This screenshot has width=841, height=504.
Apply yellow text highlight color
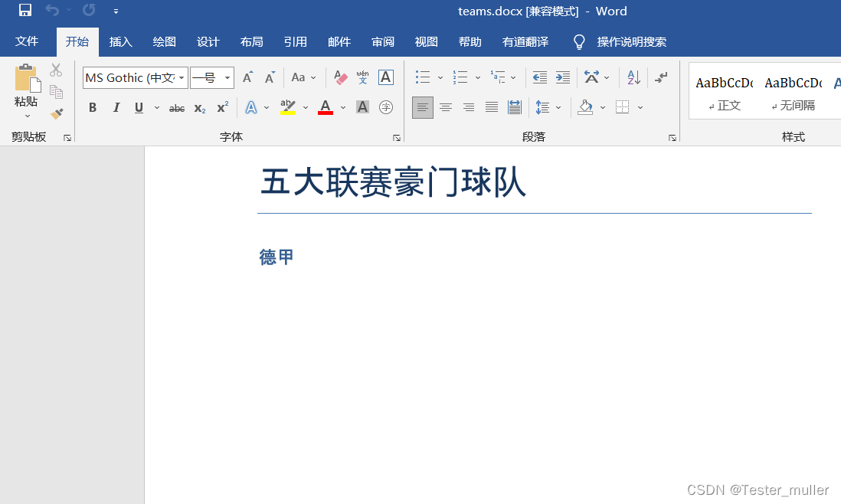289,106
